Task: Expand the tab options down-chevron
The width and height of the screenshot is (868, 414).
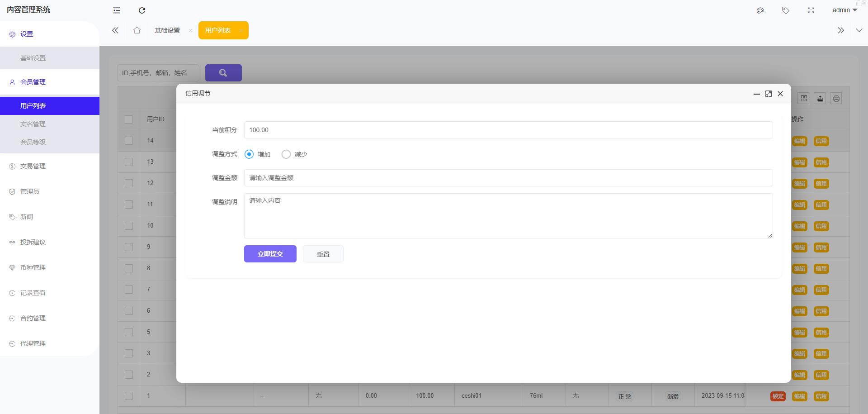Action: coord(859,30)
